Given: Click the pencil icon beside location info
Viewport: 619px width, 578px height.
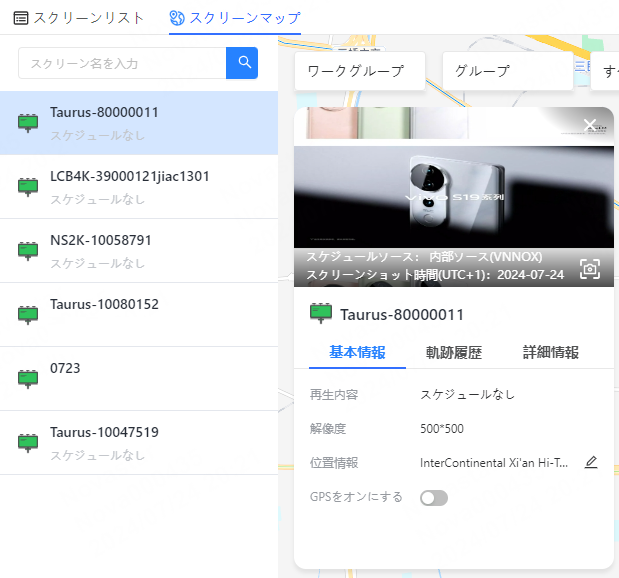Looking at the screenshot, I should pyautogui.click(x=591, y=462).
